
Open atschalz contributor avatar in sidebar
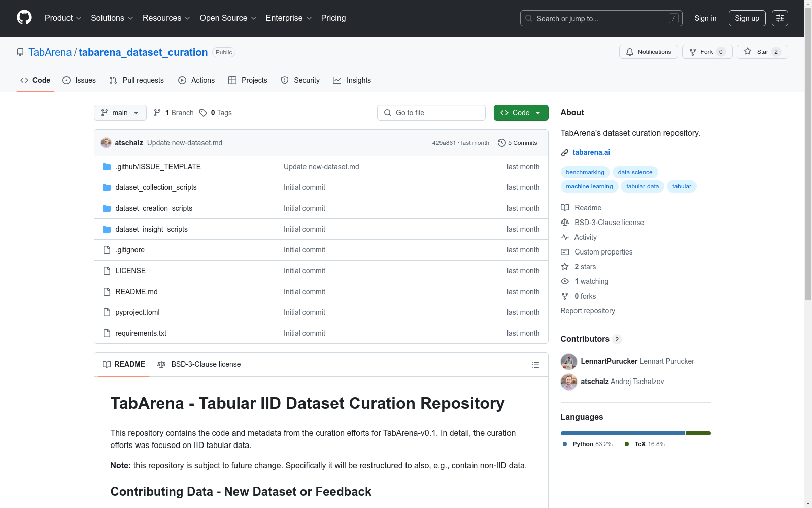pyautogui.click(x=569, y=382)
